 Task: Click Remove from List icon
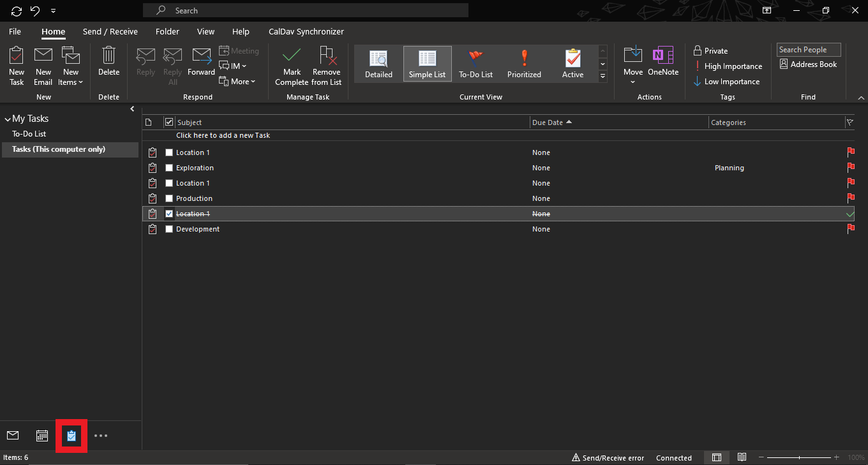tap(327, 57)
